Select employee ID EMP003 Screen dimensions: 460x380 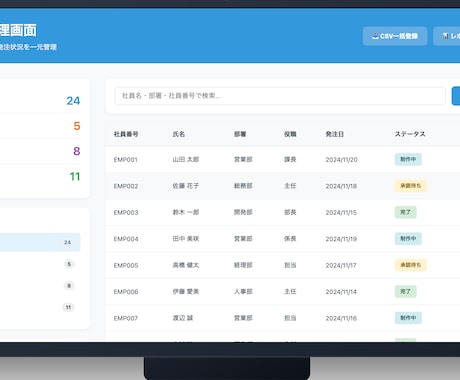tap(126, 212)
